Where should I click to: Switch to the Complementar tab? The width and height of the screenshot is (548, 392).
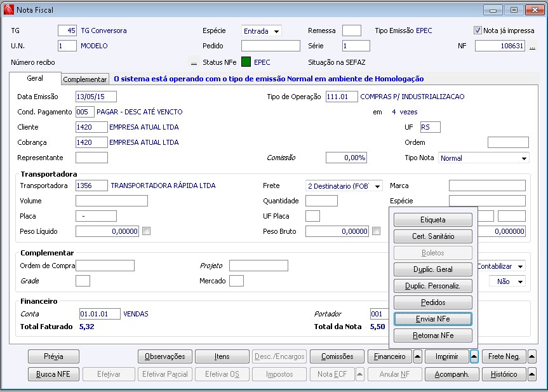tap(85, 79)
